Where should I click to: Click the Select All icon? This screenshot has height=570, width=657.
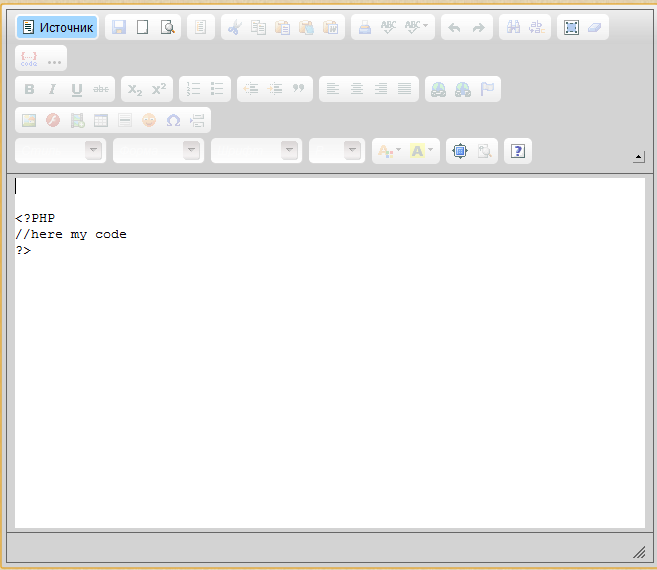tap(570, 27)
